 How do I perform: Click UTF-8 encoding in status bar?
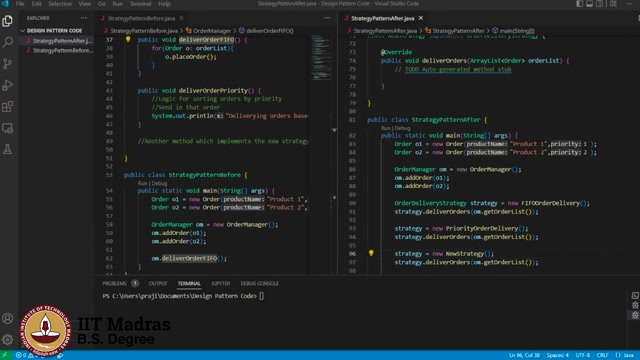[582, 355]
